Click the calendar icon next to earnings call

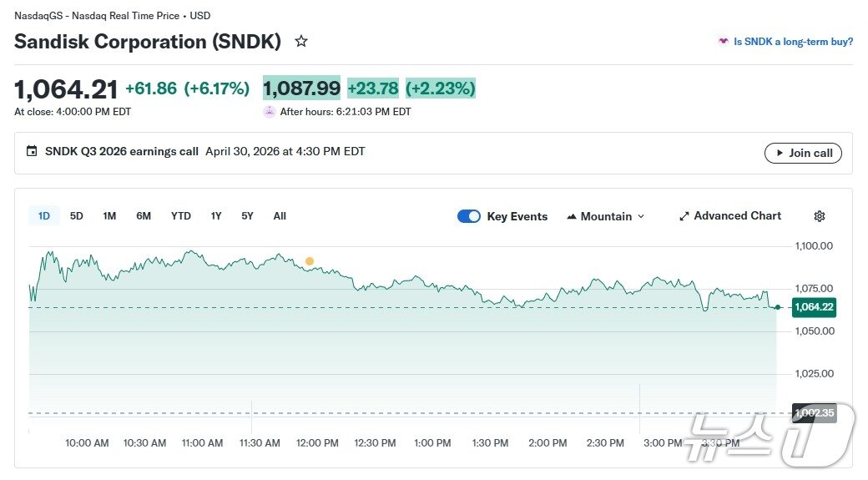[x=32, y=151]
